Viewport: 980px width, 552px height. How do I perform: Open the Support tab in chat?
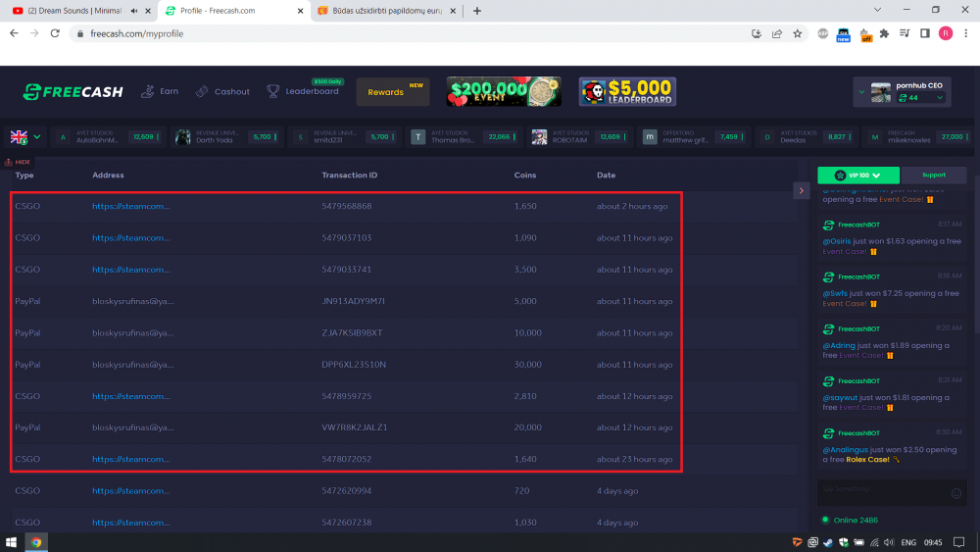pos(934,176)
